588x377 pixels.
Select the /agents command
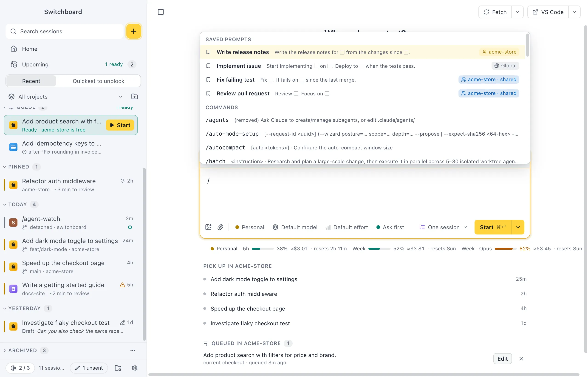[x=362, y=120]
